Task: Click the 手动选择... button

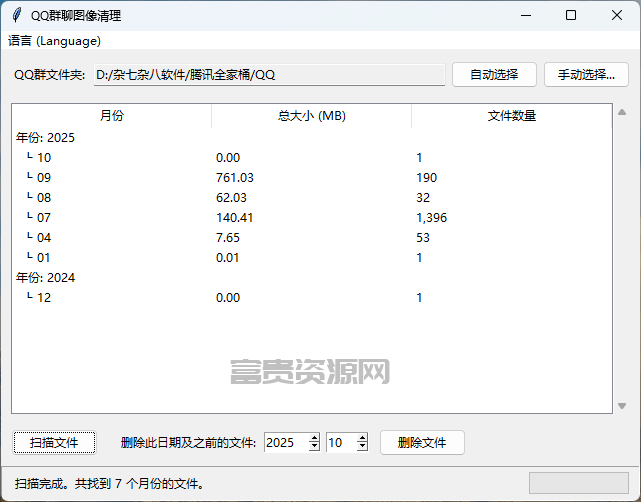Action: coord(586,74)
